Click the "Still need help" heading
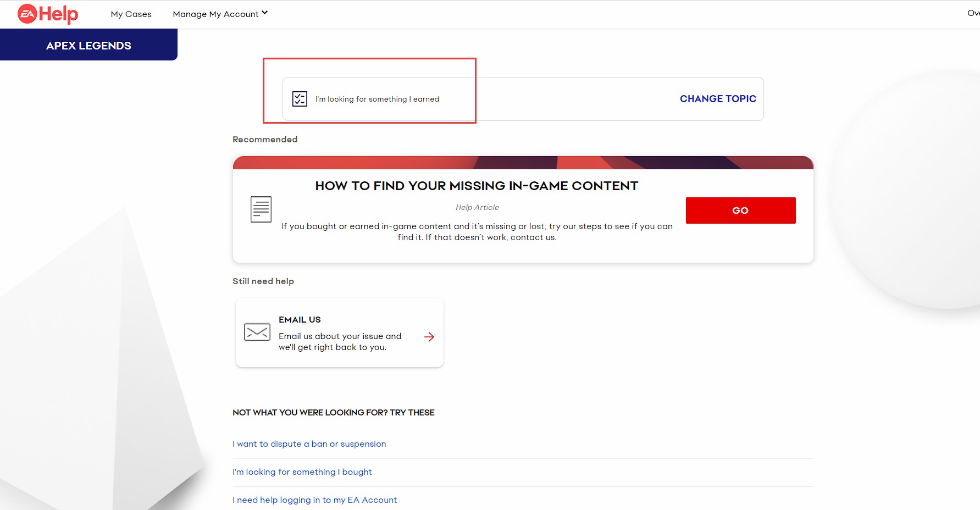The height and width of the screenshot is (510, 980). point(263,281)
